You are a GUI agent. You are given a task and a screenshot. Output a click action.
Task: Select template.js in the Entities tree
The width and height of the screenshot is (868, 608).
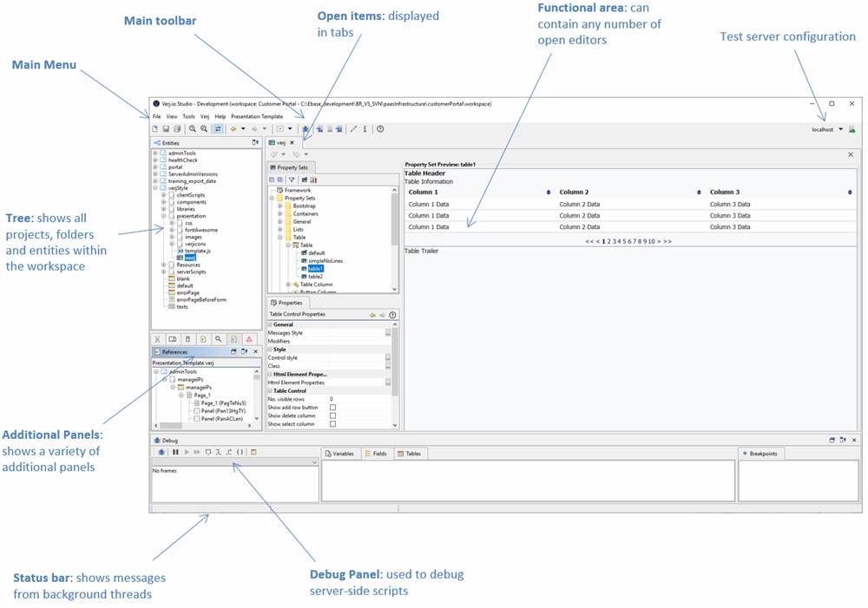pos(197,252)
